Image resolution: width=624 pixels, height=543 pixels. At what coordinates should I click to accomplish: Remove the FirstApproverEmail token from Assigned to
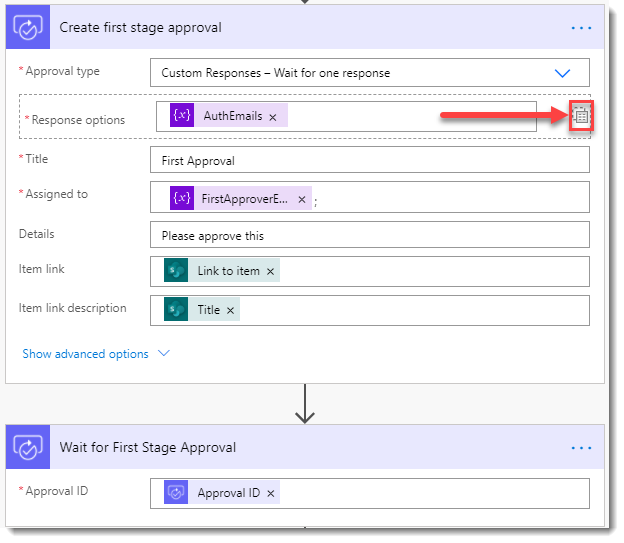pos(302,199)
